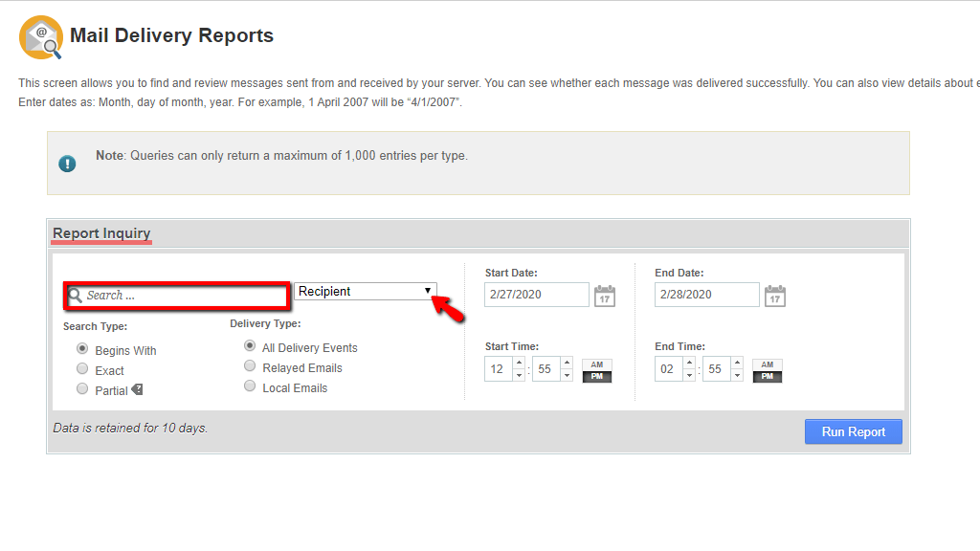980x551 pixels.
Task: Open the End Date calendar picker icon
Action: pos(775,296)
